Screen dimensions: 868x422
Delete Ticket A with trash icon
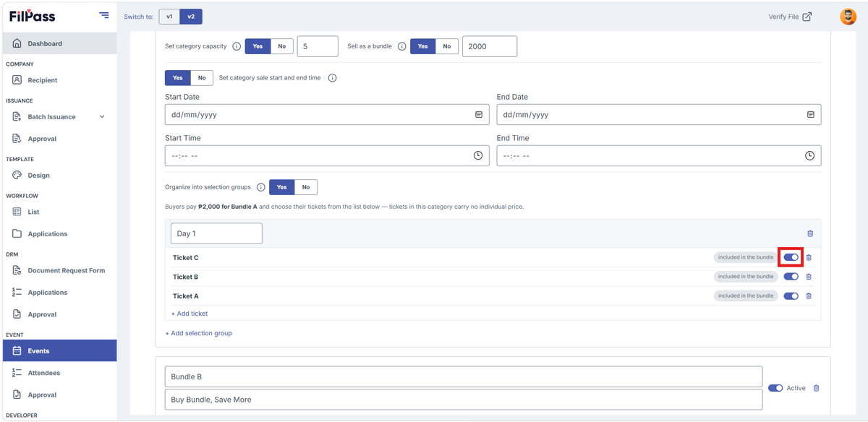[x=809, y=296]
